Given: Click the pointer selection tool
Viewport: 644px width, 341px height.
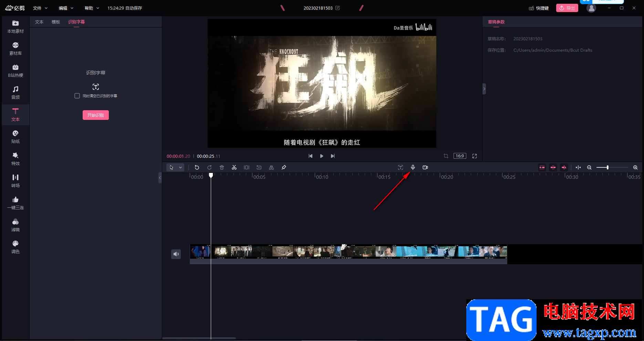Looking at the screenshot, I should pos(172,167).
